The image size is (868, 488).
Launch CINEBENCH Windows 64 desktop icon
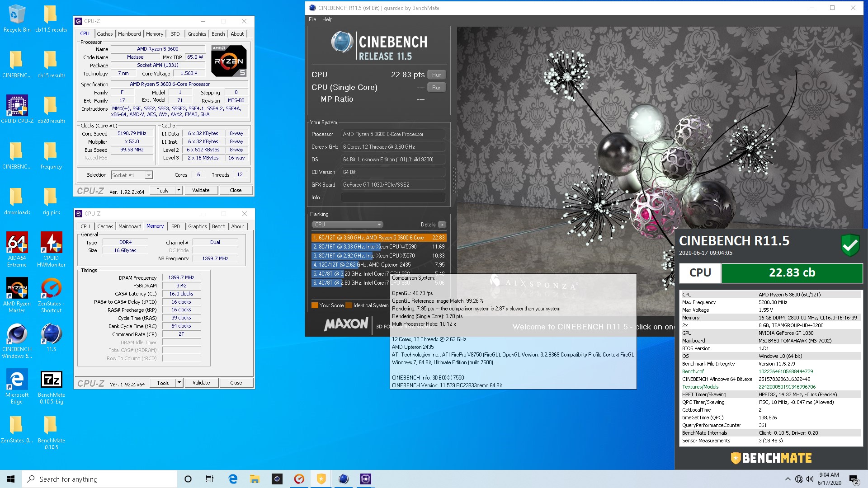tap(17, 341)
